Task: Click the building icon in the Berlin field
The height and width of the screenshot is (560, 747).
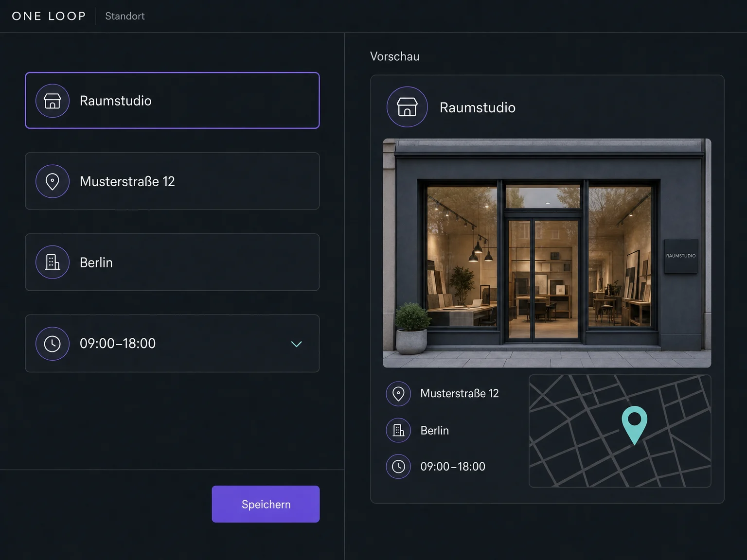Action: tap(53, 262)
